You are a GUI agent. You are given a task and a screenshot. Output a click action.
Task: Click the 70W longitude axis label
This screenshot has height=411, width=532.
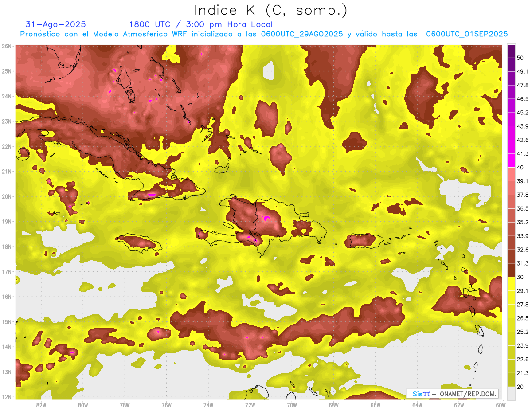pos(292,405)
